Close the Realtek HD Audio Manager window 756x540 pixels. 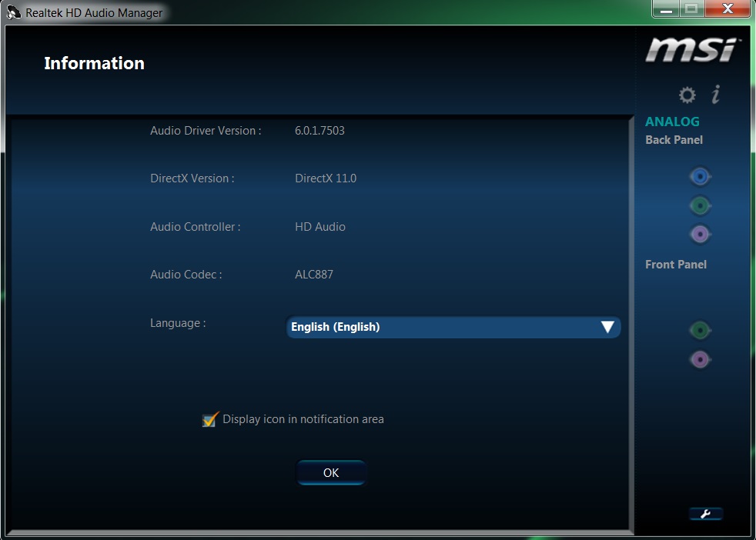(x=728, y=9)
